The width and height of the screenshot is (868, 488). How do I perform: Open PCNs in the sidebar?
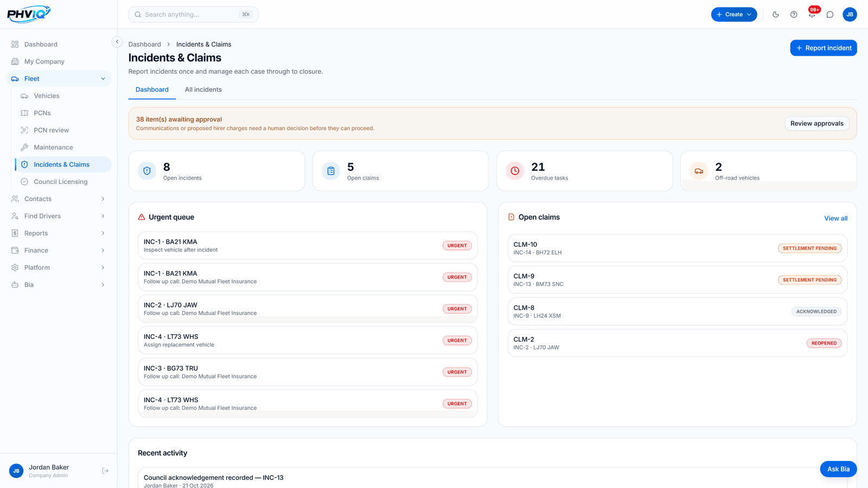point(63,113)
